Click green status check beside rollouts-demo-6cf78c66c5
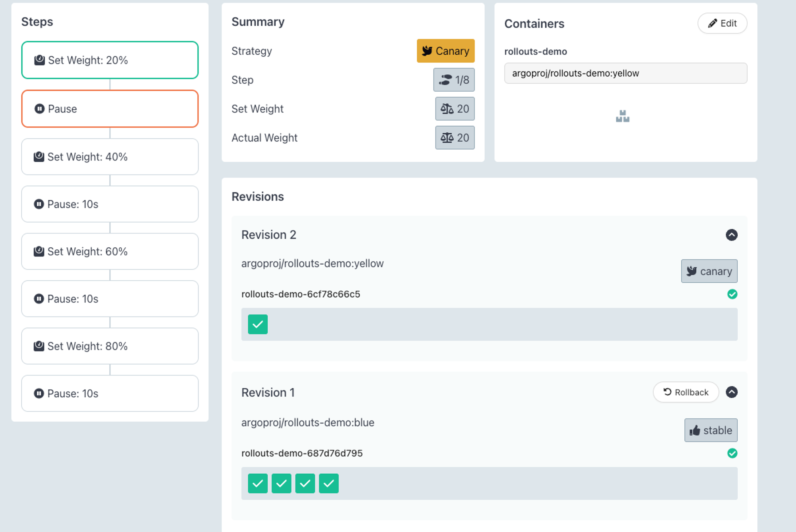Screen dimensions: 796x532 (x=732, y=294)
